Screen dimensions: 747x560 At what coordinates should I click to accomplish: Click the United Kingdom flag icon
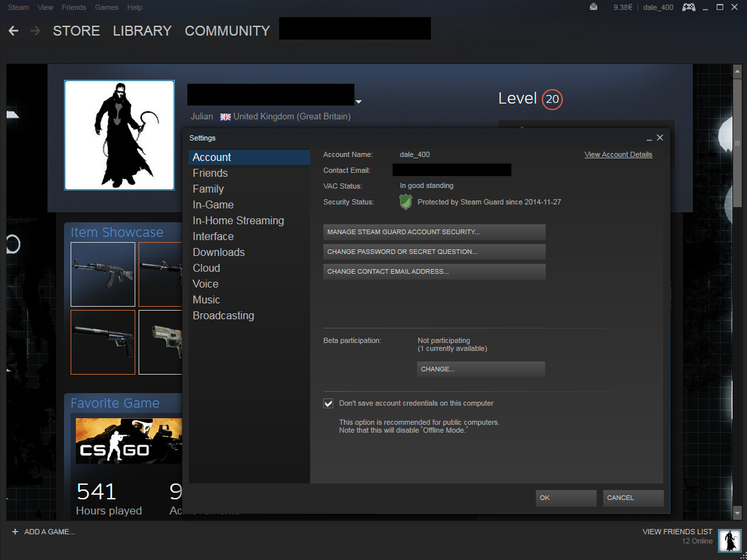pos(225,117)
